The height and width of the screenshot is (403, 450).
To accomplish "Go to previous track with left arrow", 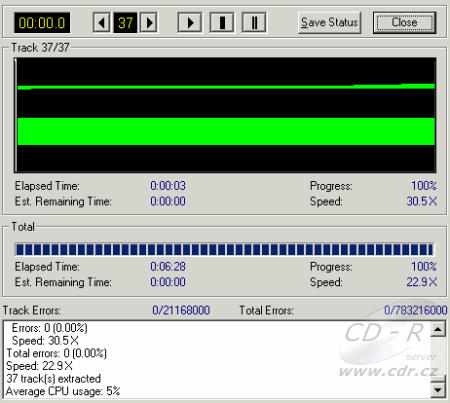I will pos(102,23).
